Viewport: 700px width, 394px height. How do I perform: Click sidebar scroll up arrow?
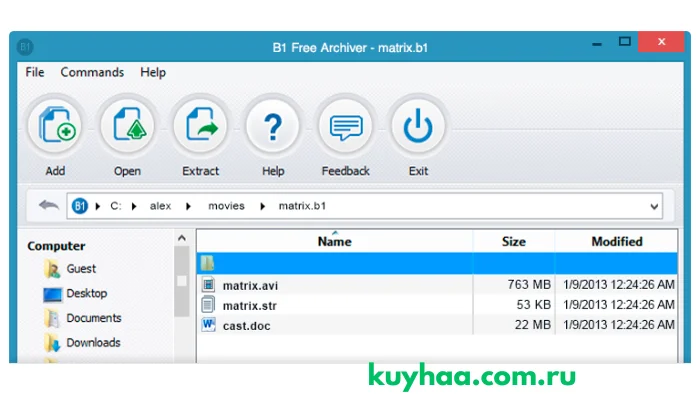click(182, 238)
